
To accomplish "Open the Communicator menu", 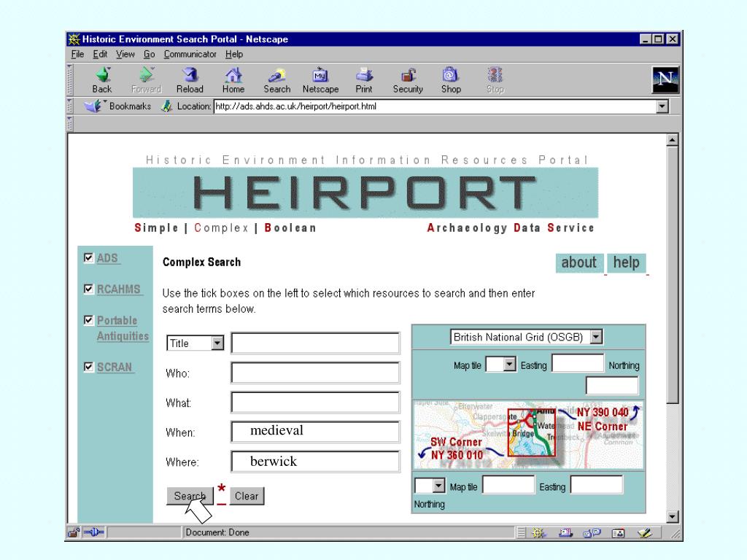I will (x=190, y=54).
